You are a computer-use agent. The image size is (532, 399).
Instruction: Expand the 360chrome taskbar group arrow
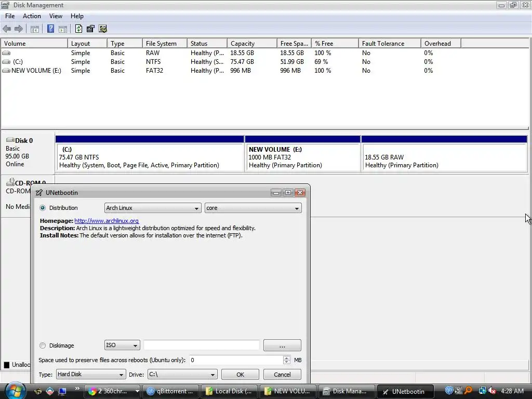coord(137,391)
